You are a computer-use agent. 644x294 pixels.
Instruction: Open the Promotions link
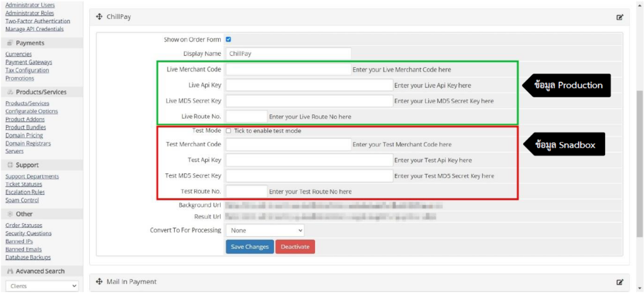(19, 79)
